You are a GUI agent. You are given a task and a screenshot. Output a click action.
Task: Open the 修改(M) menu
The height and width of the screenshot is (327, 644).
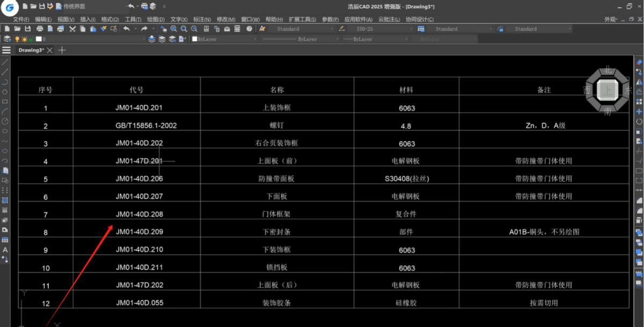[x=226, y=19]
